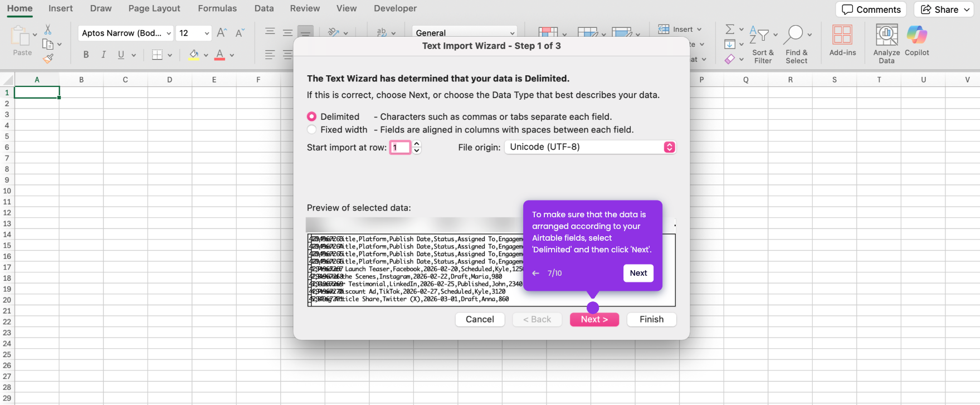Open the font size dropdown
This screenshot has height=405, width=980.
click(207, 33)
